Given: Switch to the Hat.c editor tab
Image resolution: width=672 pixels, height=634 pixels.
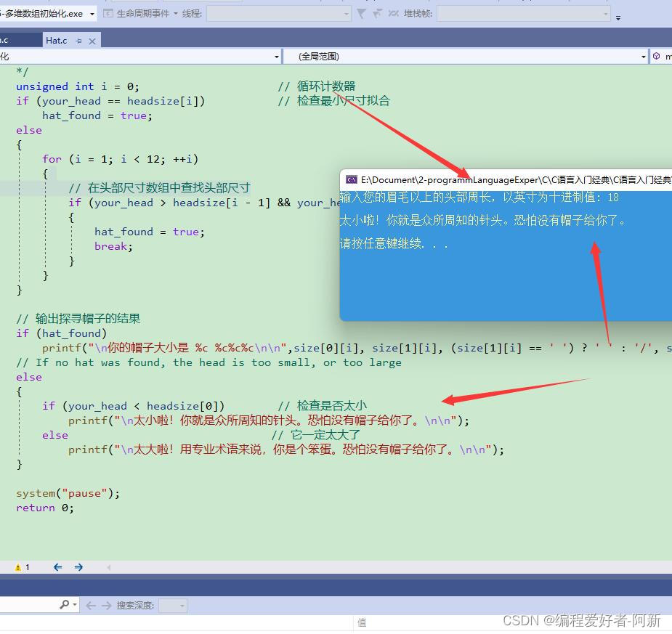Looking at the screenshot, I should [56, 41].
